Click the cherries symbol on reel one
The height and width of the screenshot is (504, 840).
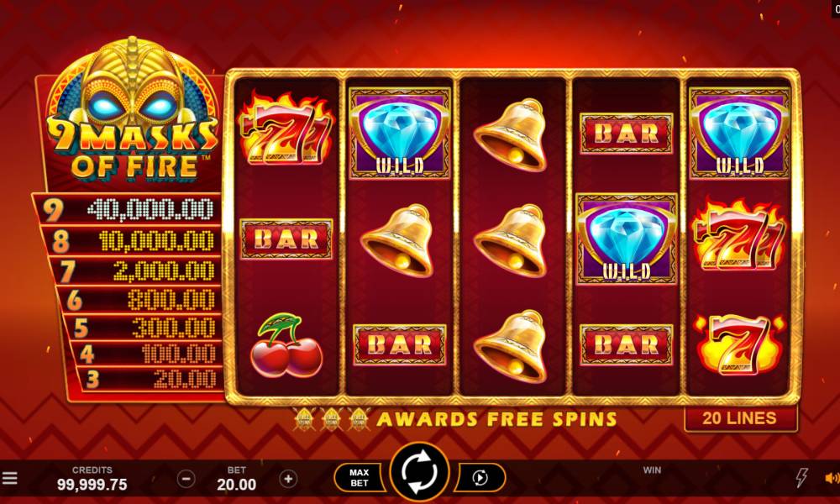click(286, 346)
